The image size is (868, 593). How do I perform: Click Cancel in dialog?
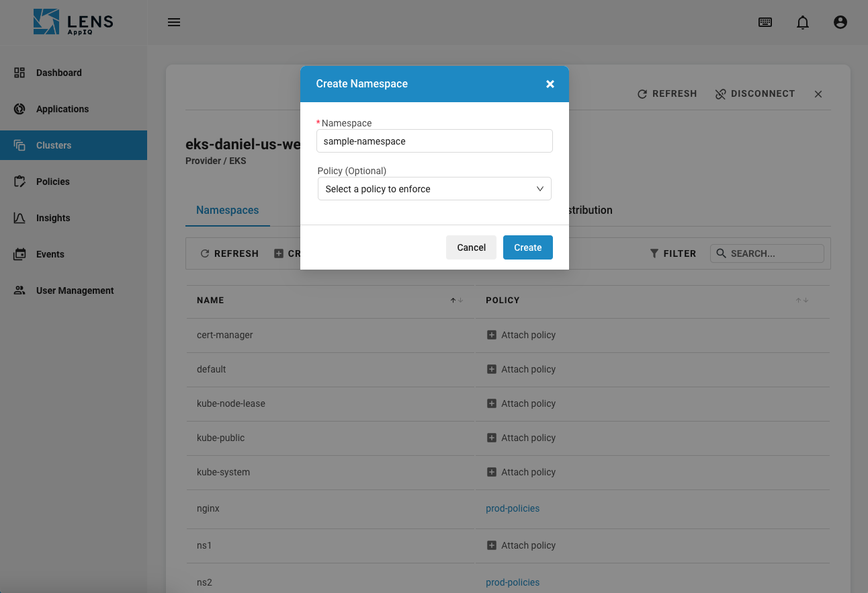[x=471, y=247]
